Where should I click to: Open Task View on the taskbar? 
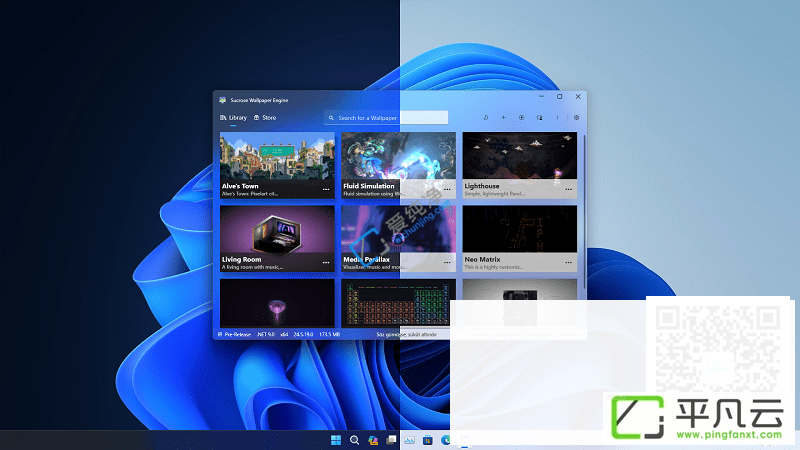click(x=391, y=440)
